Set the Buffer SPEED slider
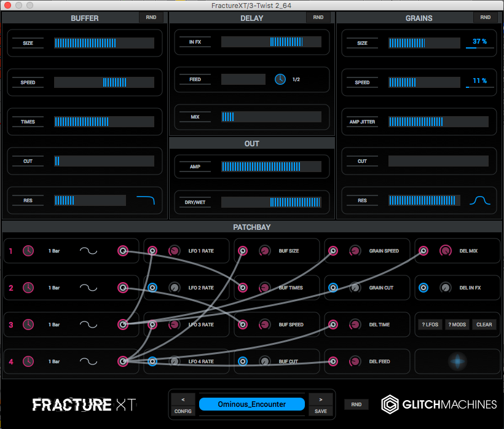The width and height of the screenshot is (504, 429). [x=104, y=82]
